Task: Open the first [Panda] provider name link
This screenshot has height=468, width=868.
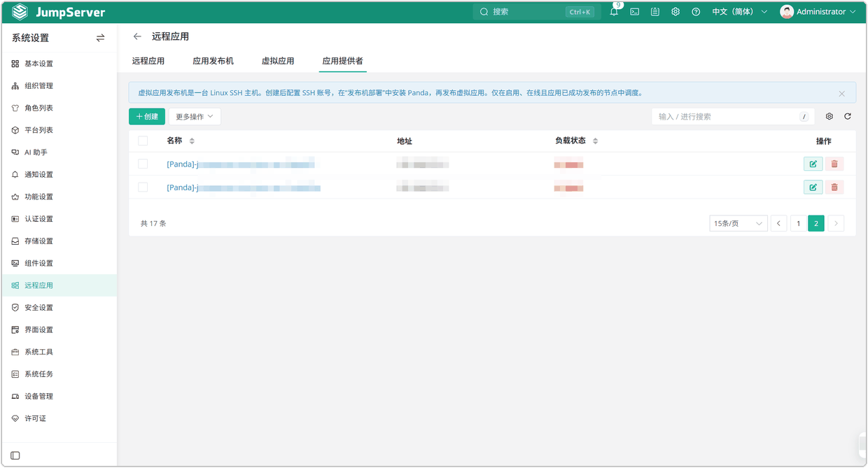Action: click(x=240, y=164)
